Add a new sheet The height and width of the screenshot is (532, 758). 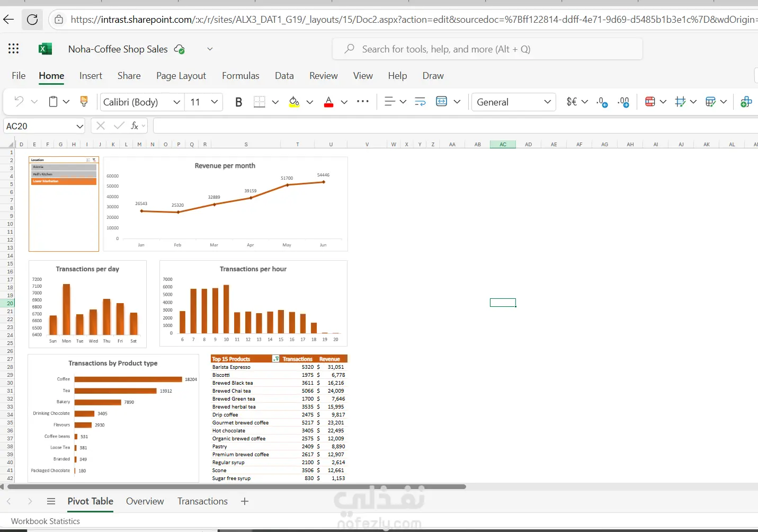point(245,501)
